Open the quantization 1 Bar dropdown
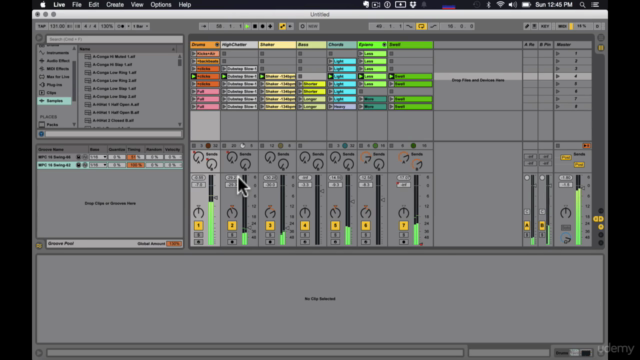This screenshot has width=640, height=360. (140, 26)
